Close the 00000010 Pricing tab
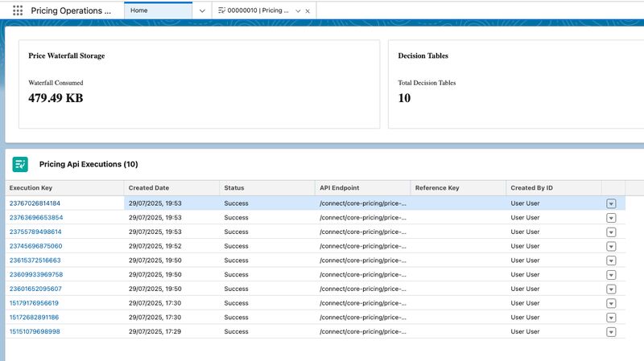The height and width of the screenshot is (361, 644). click(x=309, y=10)
